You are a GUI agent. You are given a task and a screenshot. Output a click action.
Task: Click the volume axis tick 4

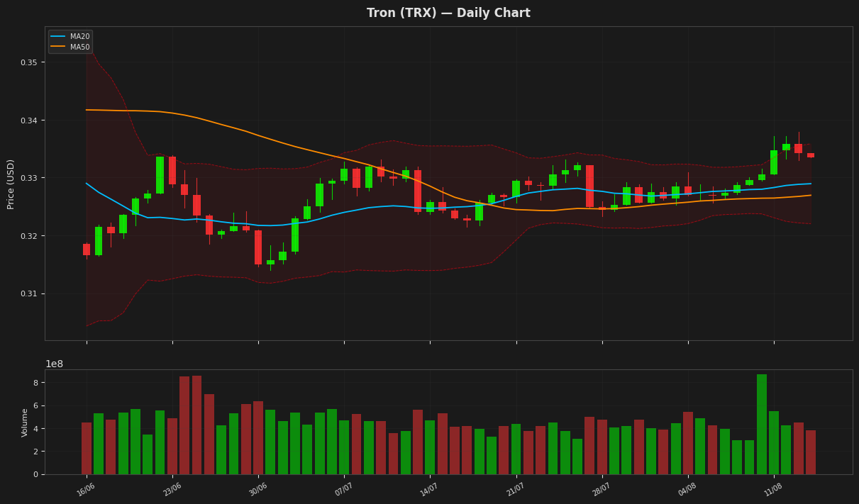[x=35, y=429]
